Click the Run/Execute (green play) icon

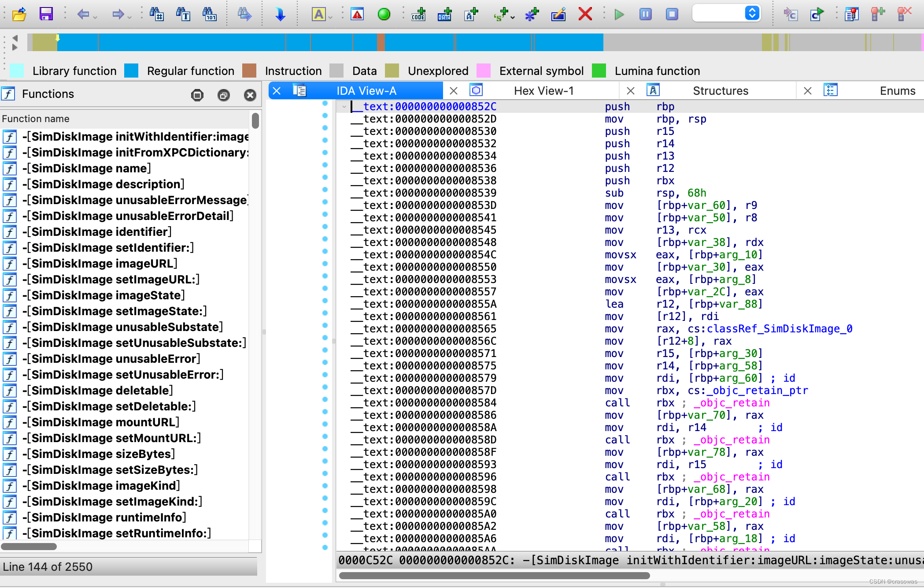tap(619, 14)
